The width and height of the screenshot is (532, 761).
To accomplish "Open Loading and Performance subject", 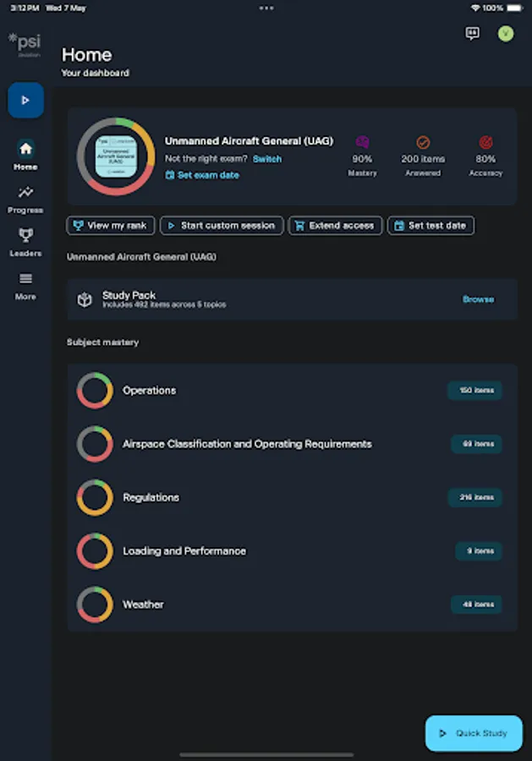I will pos(292,550).
